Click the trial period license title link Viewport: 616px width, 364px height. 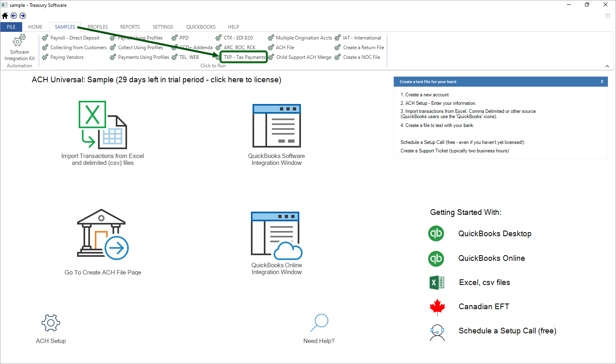(157, 80)
